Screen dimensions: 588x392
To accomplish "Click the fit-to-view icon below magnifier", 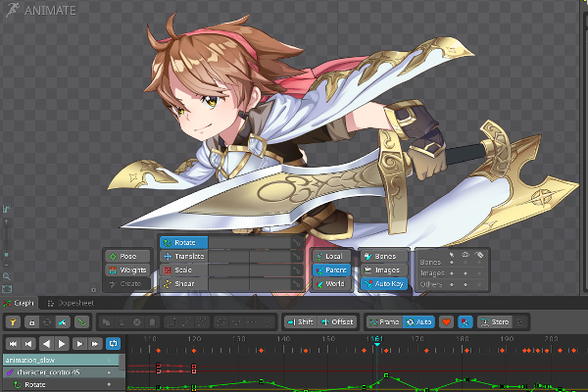I will coord(7,289).
